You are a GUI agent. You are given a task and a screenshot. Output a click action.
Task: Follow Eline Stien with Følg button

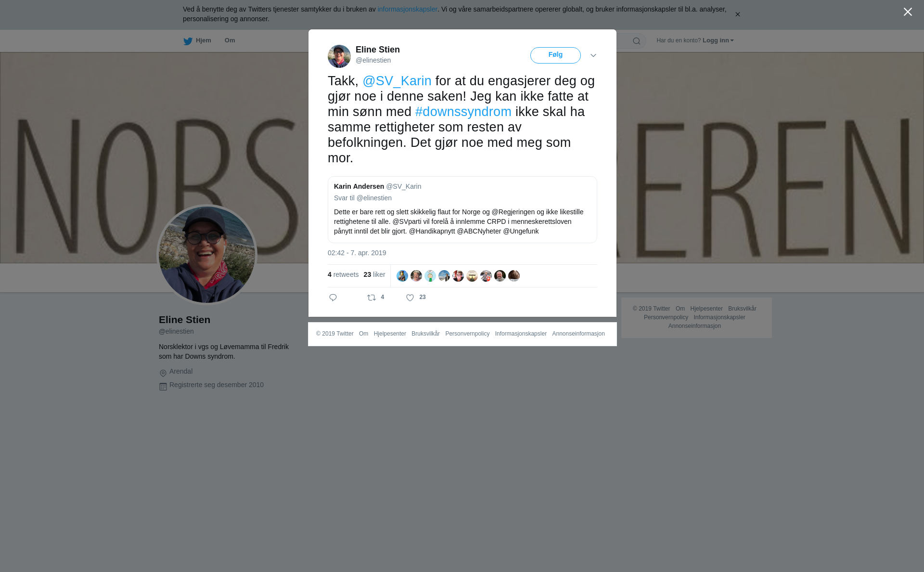pos(555,55)
